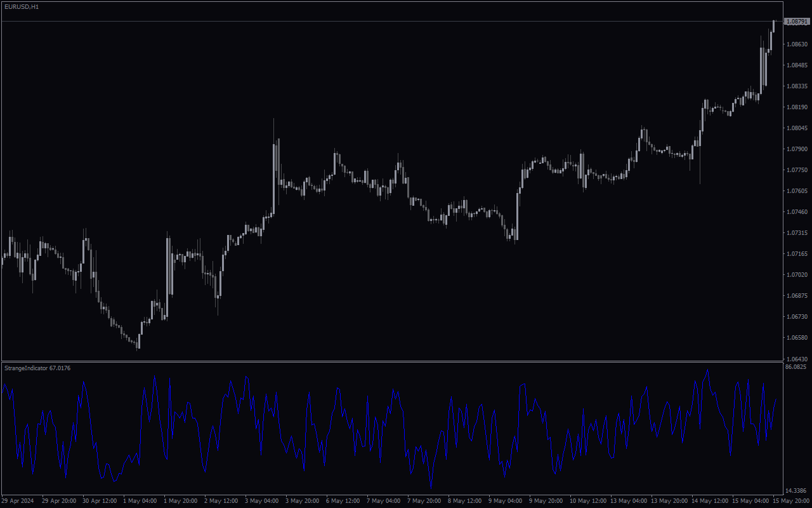Click the 15 May 20:00 time label
Image resolution: width=812 pixels, height=508 pixels.
click(x=791, y=501)
